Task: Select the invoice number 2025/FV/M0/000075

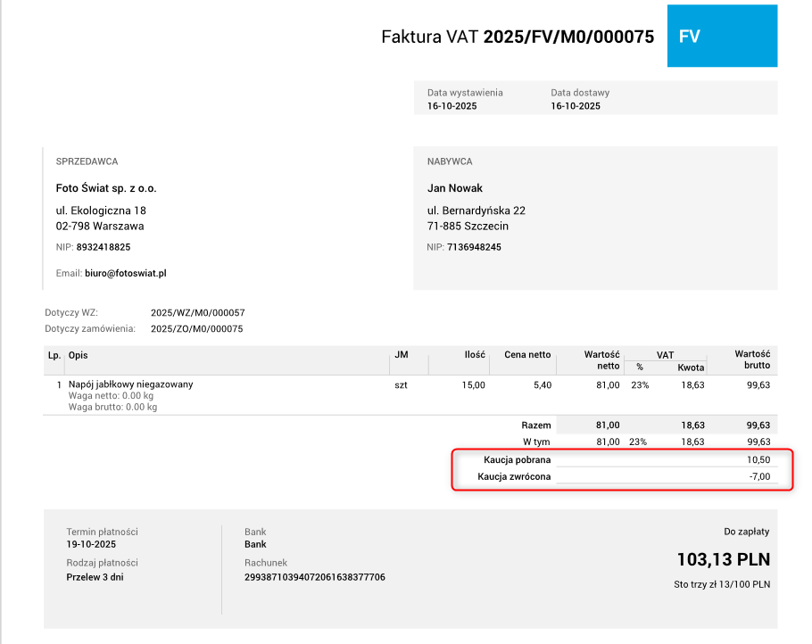Action: tap(568, 37)
